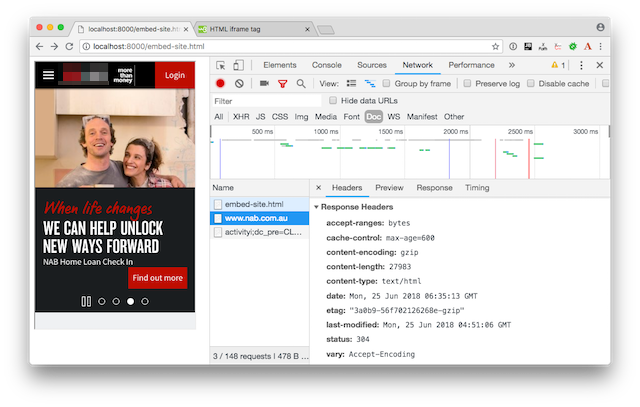The image size is (640, 407).
Task: Toggle the red filter funnel icon
Action: [282, 84]
